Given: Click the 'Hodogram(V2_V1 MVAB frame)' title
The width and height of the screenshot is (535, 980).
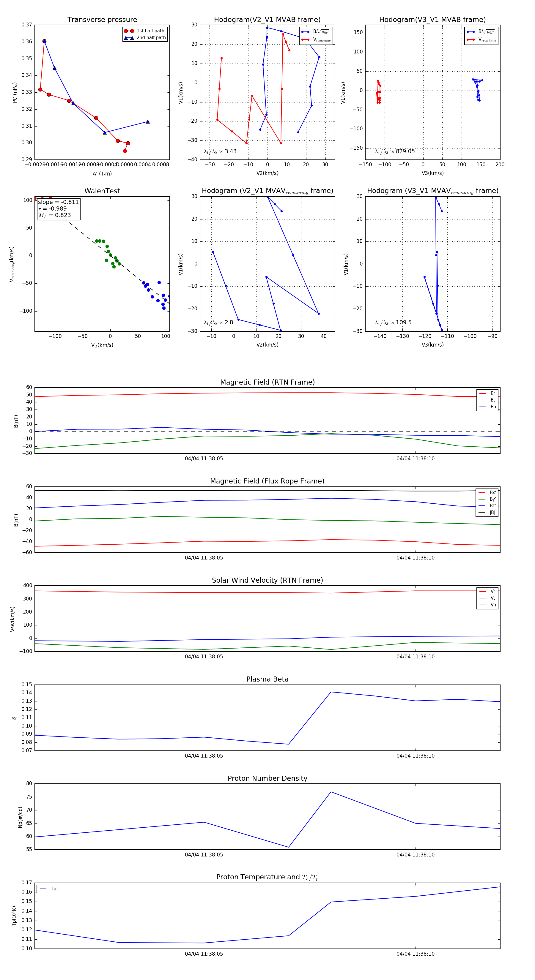Looking at the screenshot, I should (267, 20).
